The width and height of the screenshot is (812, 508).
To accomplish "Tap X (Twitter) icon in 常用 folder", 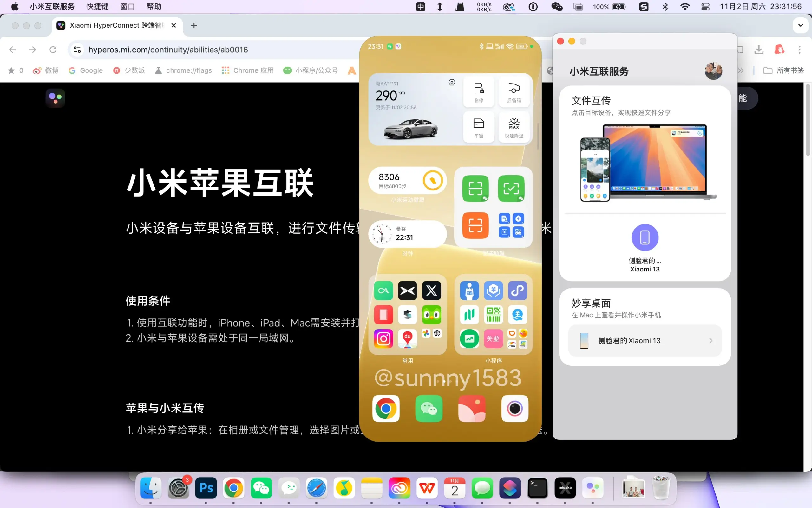I will click(431, 290).
